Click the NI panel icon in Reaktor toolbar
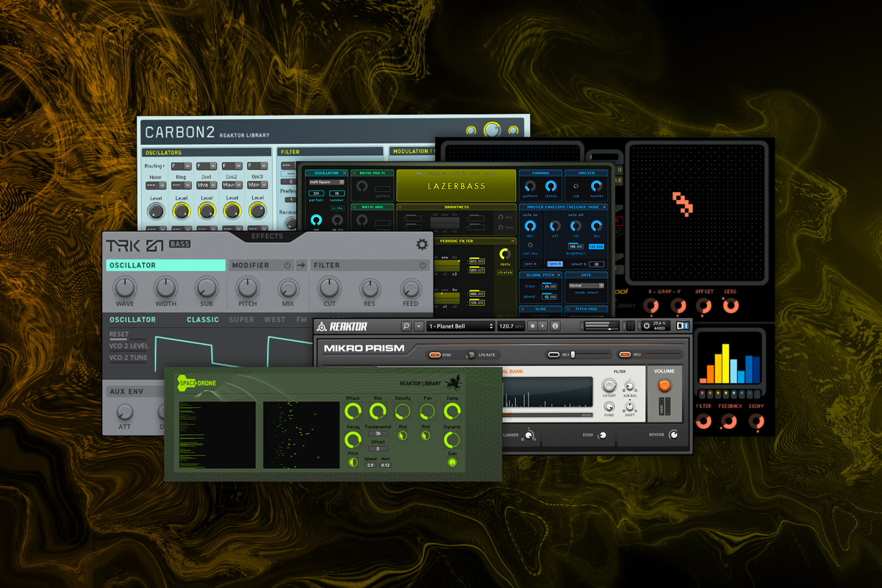This screenshot has width=882, height=588. click(683, 326)
